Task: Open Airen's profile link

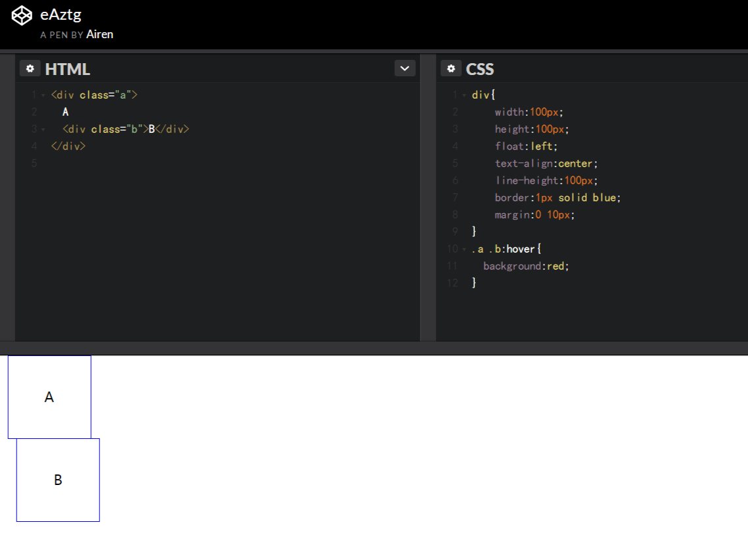Action: pyautogui.click(x=100, y=34)
